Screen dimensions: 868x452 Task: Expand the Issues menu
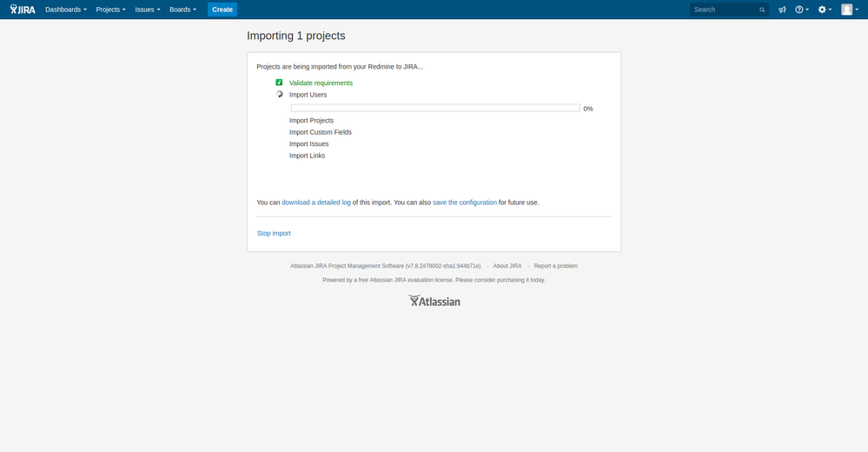click(x=147, y=10)
